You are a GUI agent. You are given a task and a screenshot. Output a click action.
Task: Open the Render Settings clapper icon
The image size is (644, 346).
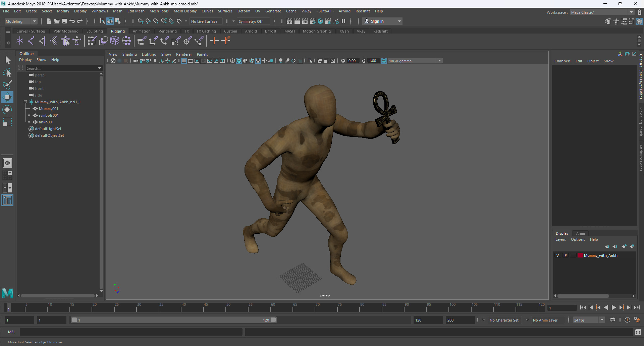[313, 21]
